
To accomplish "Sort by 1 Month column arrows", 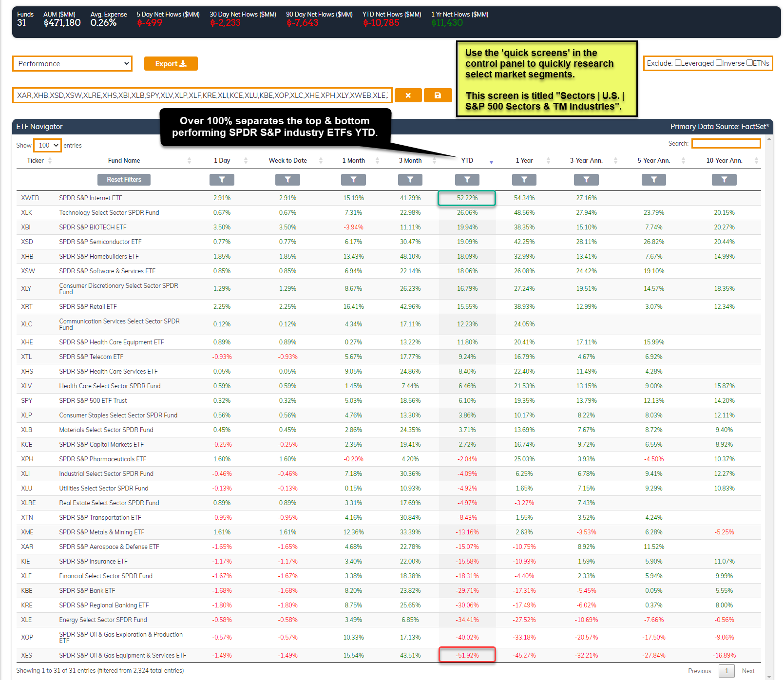I will (x=377, y=161).
